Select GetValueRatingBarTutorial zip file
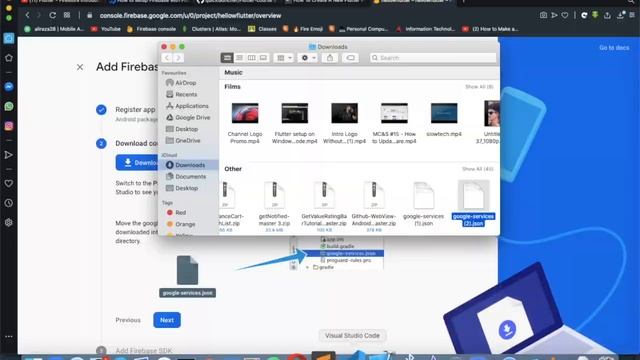Screen dimensions: 640x360 324,207
